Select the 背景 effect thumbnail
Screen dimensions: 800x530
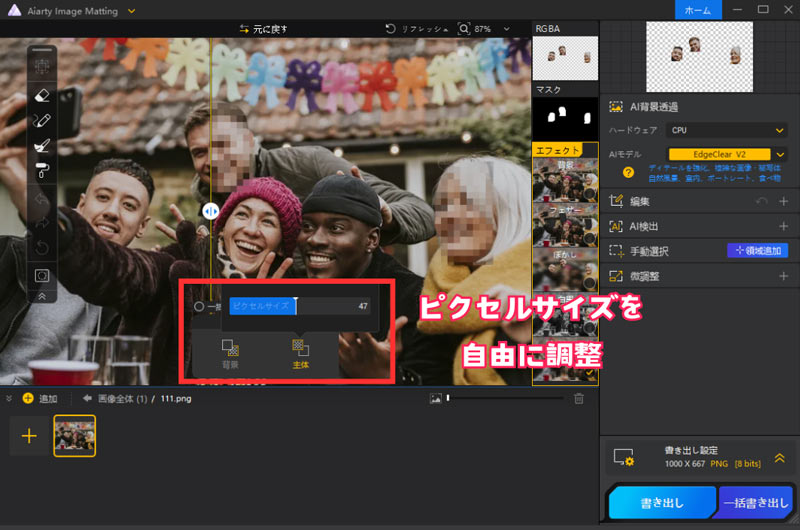pyautogui.click(x=565, y=180)
